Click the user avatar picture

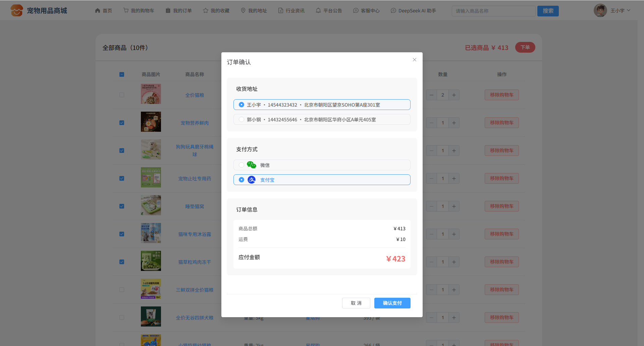(600, 11)
